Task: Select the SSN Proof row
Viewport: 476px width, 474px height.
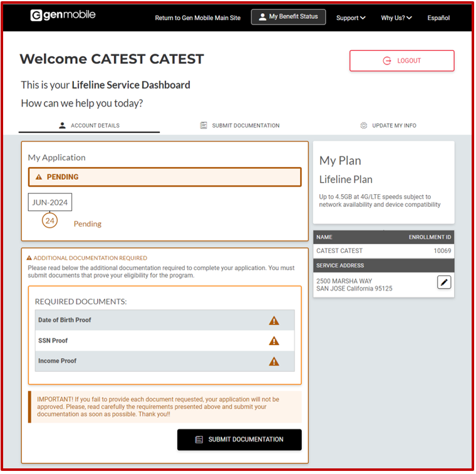Action: (x=165, y=341)
